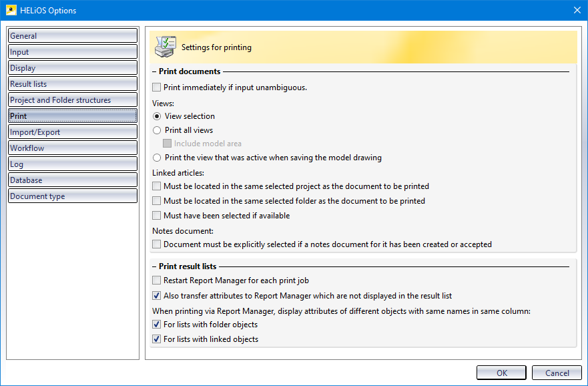This screenshot has width=588, height=386.
Task: Check same selected folder requirement
Action: pyautogui.click(x=156, y=201)
